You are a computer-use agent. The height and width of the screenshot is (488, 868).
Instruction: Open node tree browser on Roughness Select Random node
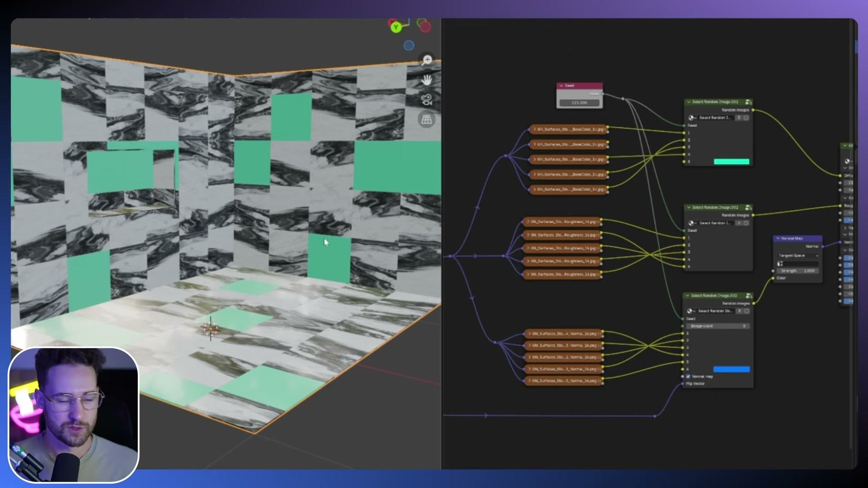(692, 223)
